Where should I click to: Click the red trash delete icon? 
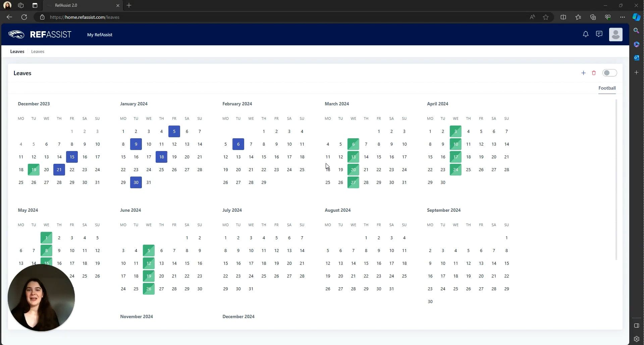pos(594,73)
